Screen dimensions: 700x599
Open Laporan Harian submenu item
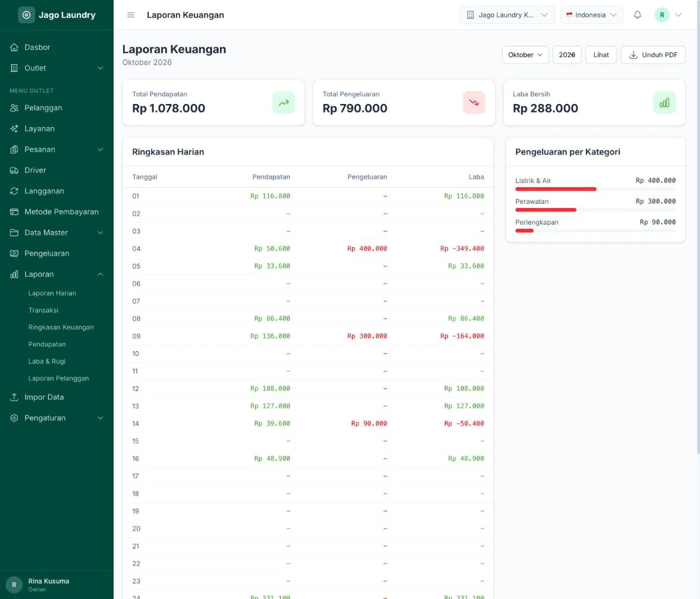click(x=52, y=293)
